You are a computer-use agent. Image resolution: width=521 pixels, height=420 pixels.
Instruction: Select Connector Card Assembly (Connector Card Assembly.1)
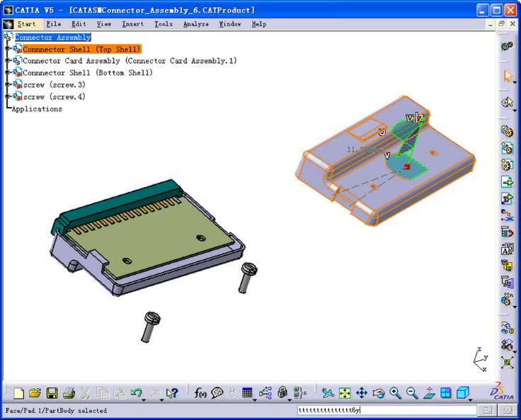pos(130,61)
